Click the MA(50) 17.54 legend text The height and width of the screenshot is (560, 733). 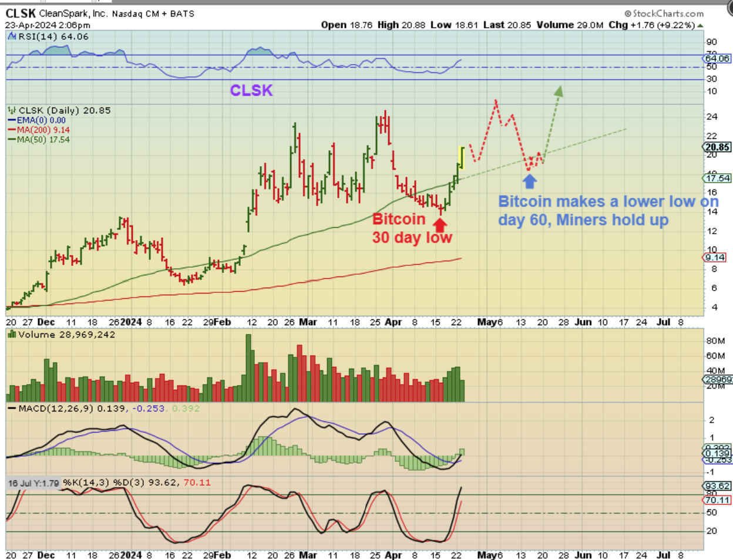pyautogui.click(x=43, y=140)
